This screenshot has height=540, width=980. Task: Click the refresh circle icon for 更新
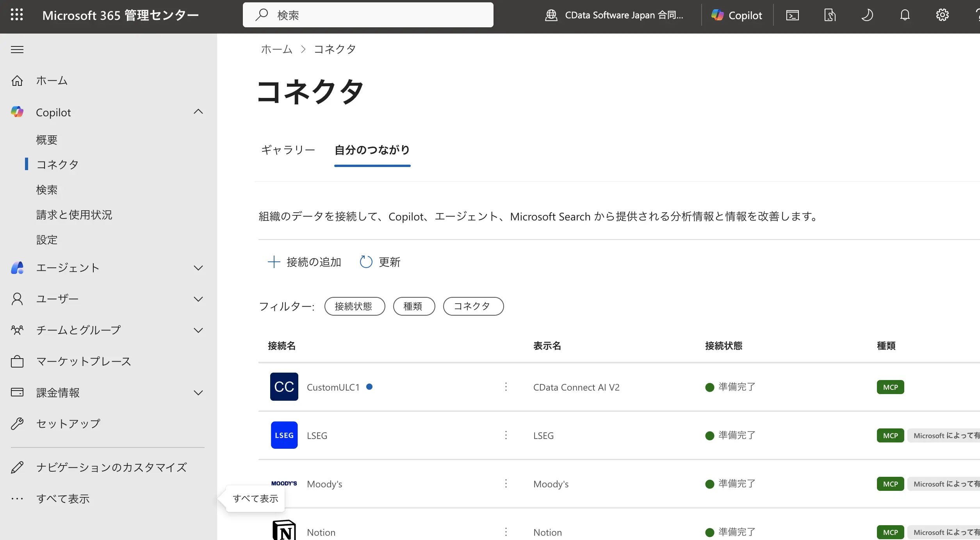[x=366, y=262]
